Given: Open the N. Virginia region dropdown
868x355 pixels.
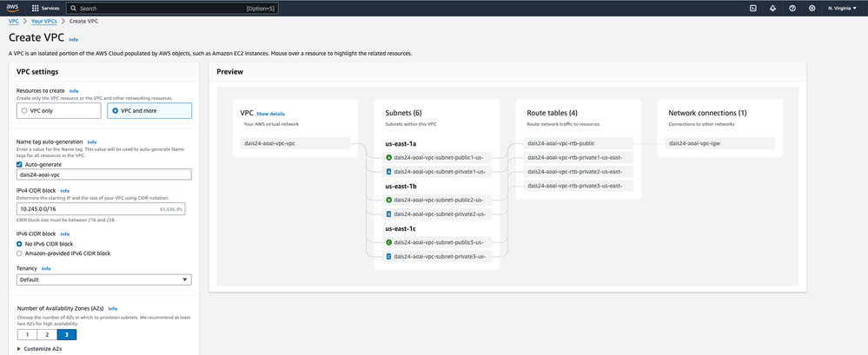Looking at the screenshot, I should [x=842, y=9].
